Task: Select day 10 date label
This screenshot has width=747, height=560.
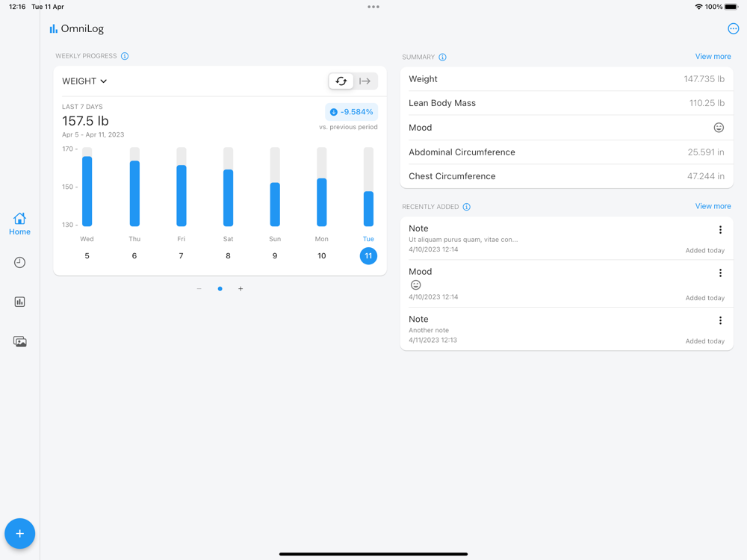Action: coord(322,255)
